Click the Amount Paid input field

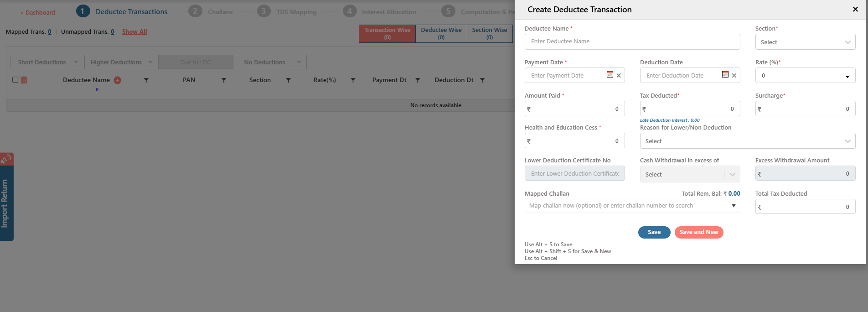point(574,109)
